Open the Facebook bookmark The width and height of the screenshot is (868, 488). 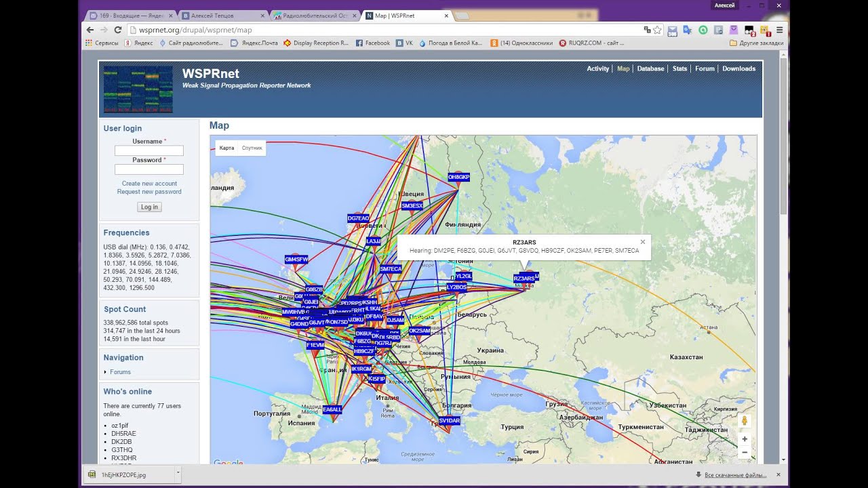click(x=373, y=43)
